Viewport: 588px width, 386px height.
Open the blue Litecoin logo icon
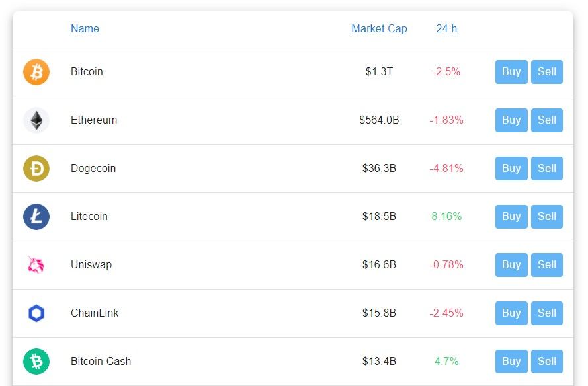[36, 217]
